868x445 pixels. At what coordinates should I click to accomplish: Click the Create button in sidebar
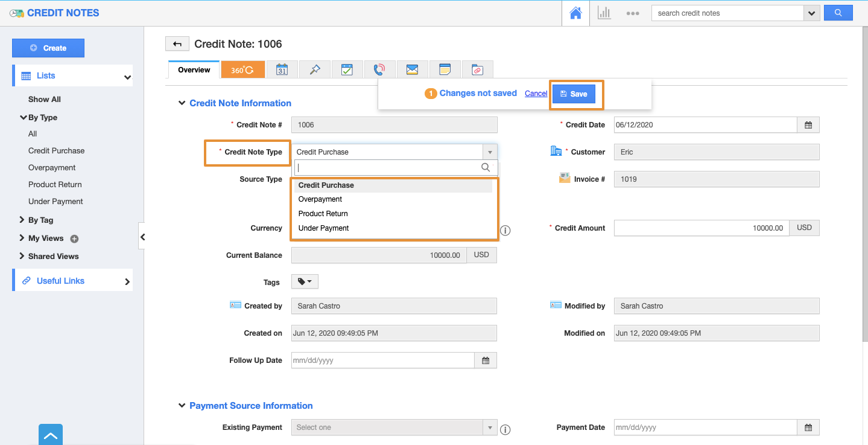click(48, 48)
